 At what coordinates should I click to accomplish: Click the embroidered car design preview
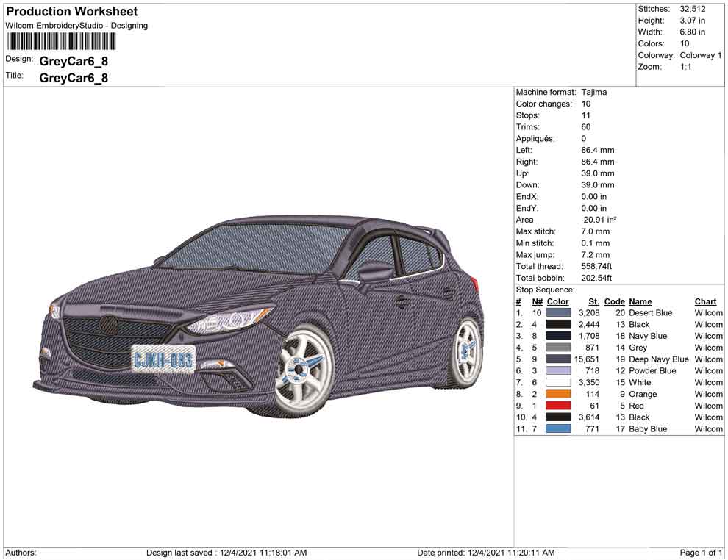click(x=258, y=315)
